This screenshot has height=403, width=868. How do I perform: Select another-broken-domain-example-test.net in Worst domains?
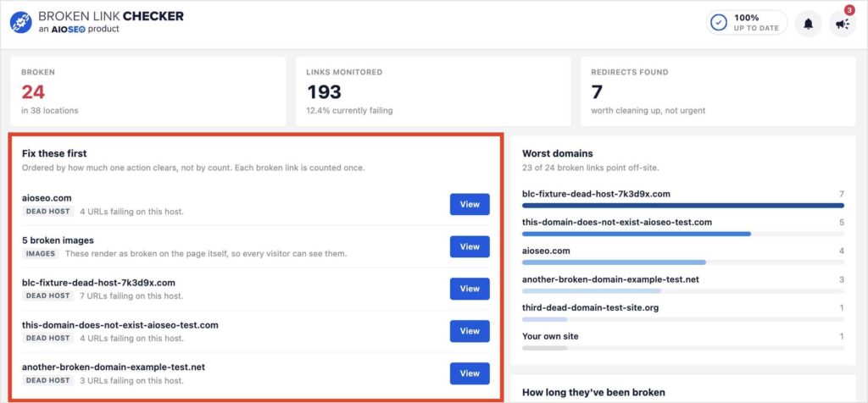(x=610, y=279)
